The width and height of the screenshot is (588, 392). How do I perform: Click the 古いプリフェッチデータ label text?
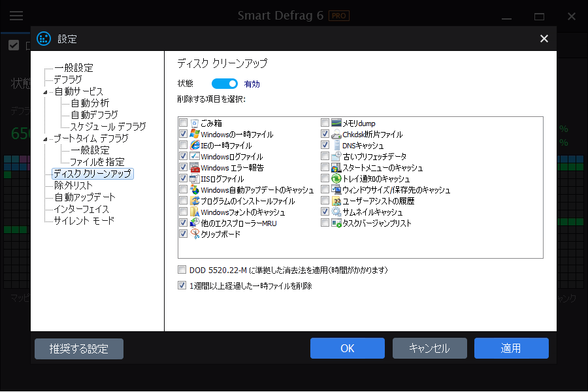[374, 156]
